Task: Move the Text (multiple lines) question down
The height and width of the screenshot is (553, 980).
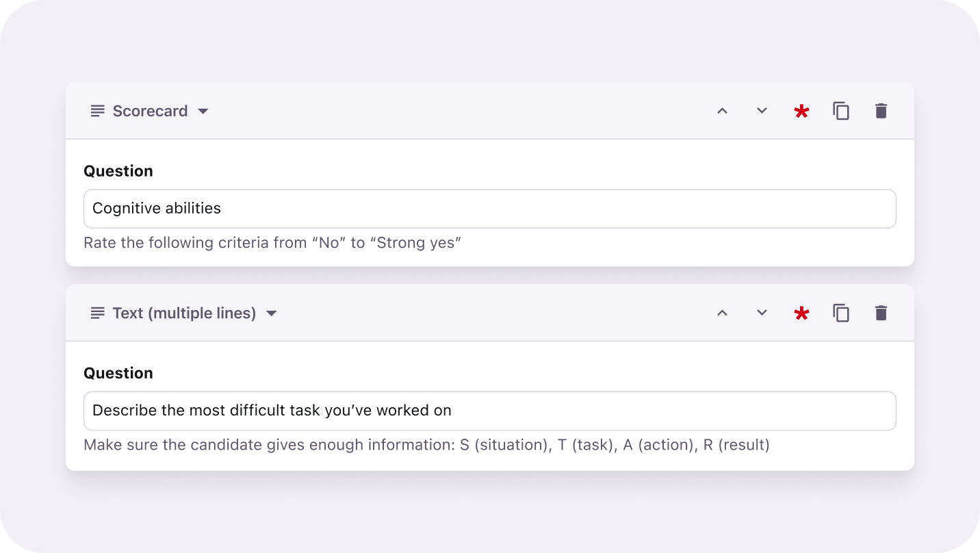Action: 762,313
